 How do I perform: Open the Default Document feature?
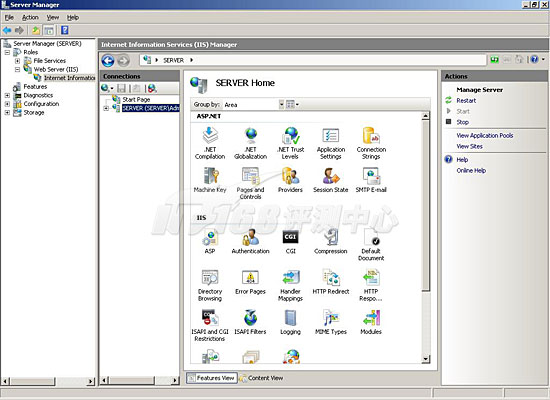pos(371,245)
